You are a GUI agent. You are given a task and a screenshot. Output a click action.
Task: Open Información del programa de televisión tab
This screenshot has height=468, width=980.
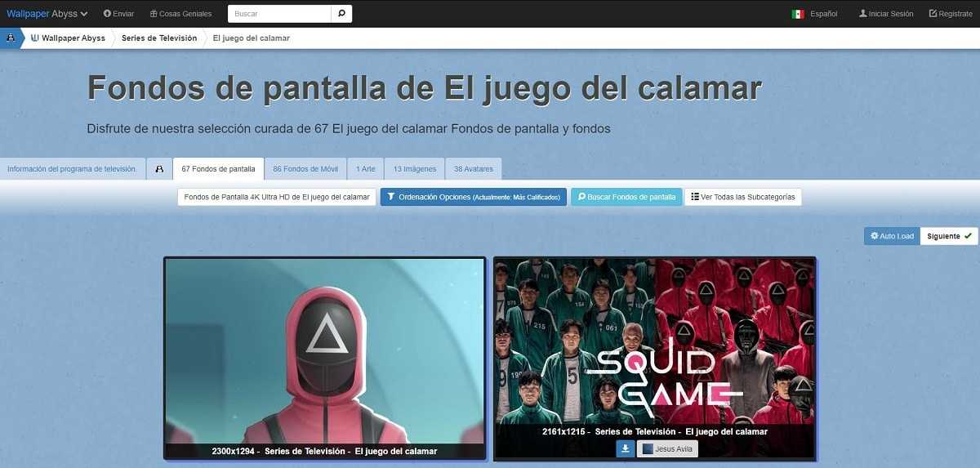72,169
